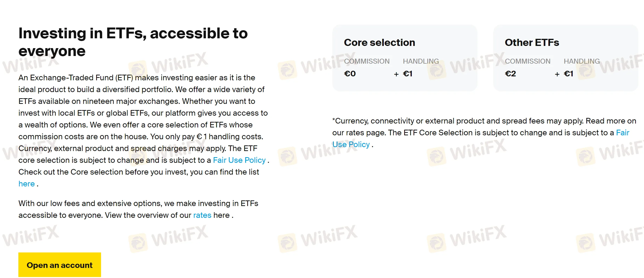Screen dimensions: 644x278
Task: Open the Fair Use Policy link in the left paragraph
Action: pyautogui.click(x=239, y=160)
